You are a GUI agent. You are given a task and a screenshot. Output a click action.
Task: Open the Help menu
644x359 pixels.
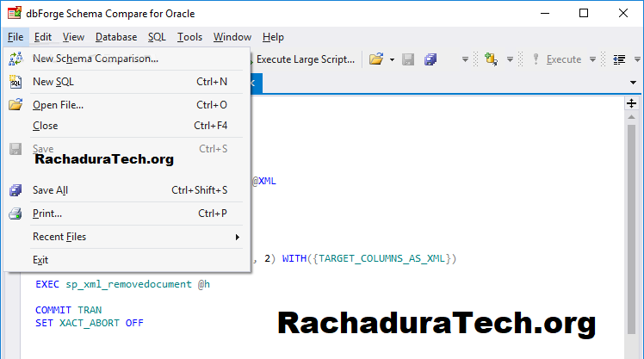tap(273, 37)
